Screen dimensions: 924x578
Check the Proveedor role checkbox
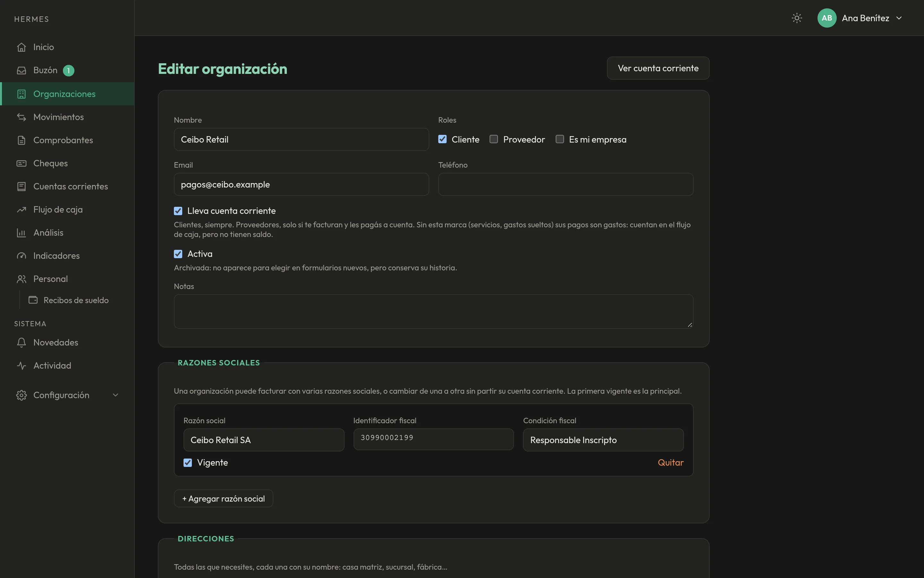point(494,139)
